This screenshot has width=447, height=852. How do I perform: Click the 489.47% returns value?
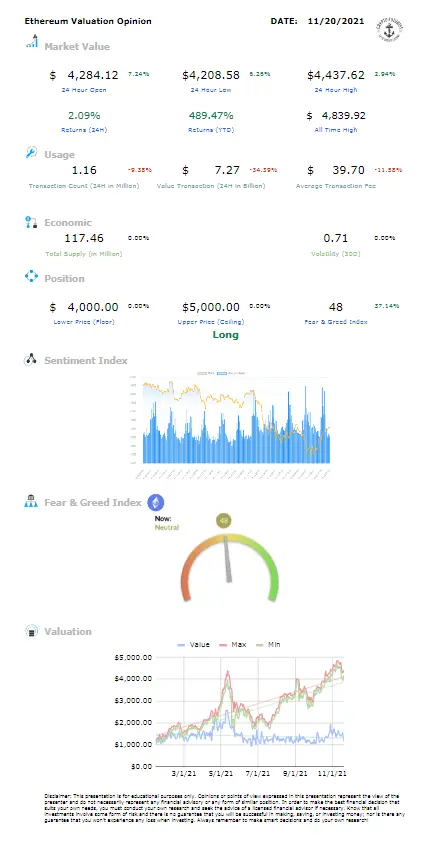(211, 115)
